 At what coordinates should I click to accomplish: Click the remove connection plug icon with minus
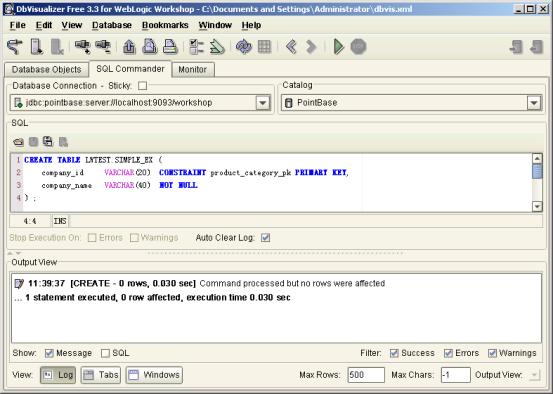[x=103, y=46]
